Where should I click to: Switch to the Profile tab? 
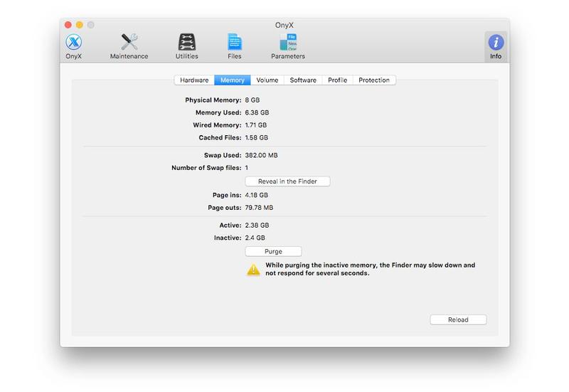337,80
